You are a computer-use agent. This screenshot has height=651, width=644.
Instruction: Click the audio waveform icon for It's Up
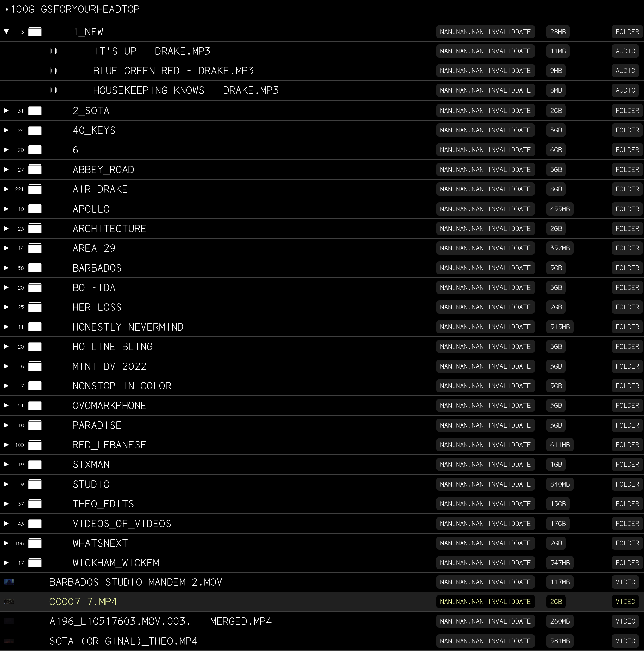point(53,51)
